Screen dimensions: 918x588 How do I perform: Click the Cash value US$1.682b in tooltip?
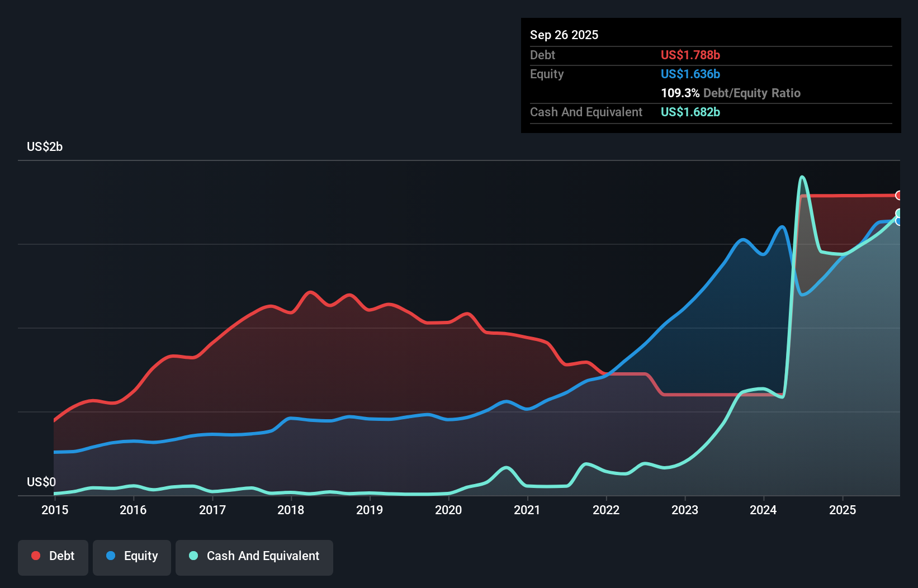[x=690, y=112]
